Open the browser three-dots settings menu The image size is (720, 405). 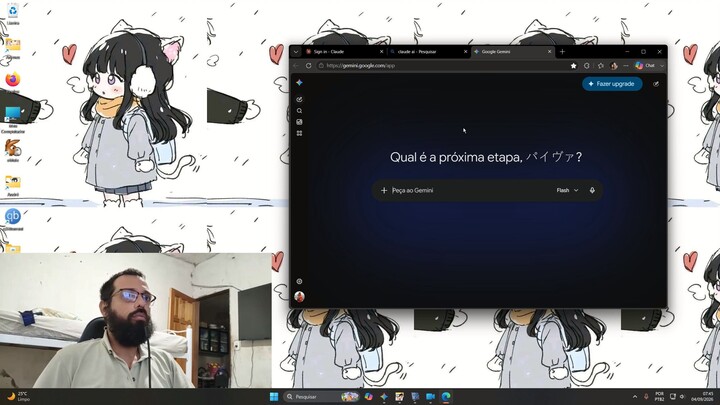click(x=626, y=66)
